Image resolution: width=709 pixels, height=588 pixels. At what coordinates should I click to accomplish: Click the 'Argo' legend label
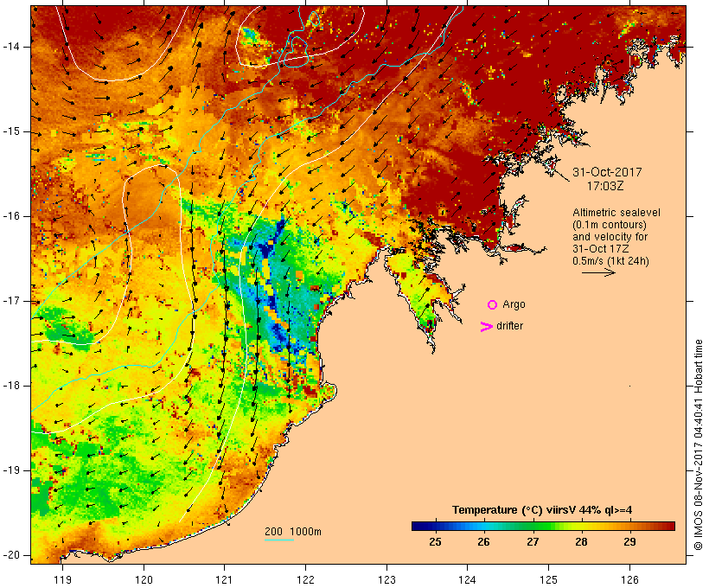coord(514,304)
